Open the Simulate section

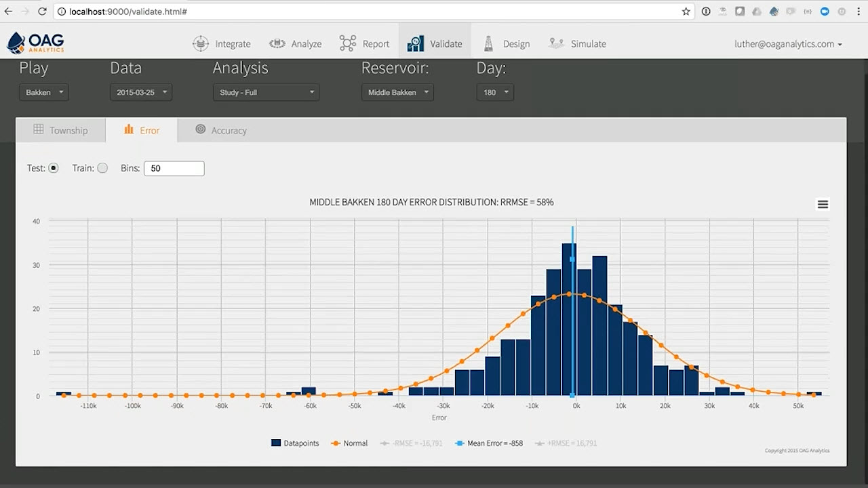tap(577, 43)
